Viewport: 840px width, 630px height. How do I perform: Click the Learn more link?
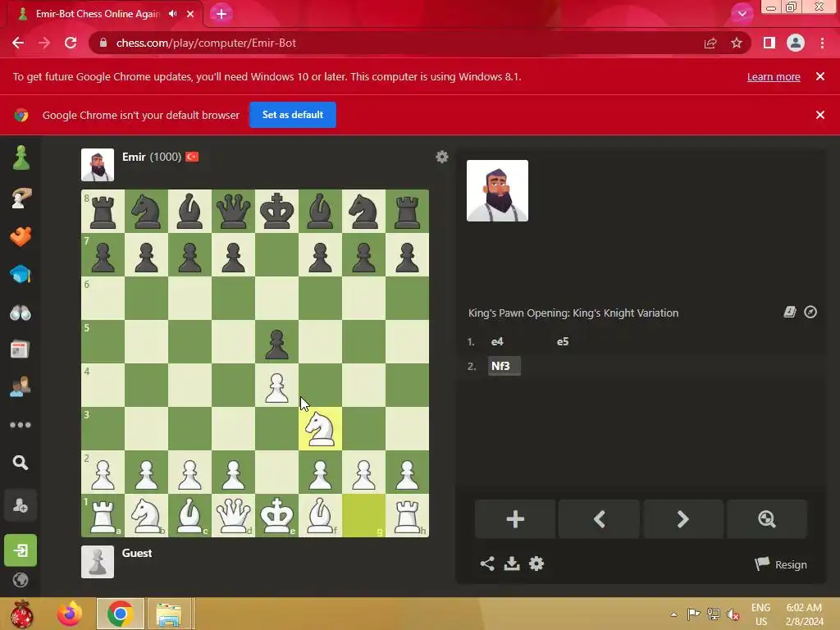(x=774, y=76)
